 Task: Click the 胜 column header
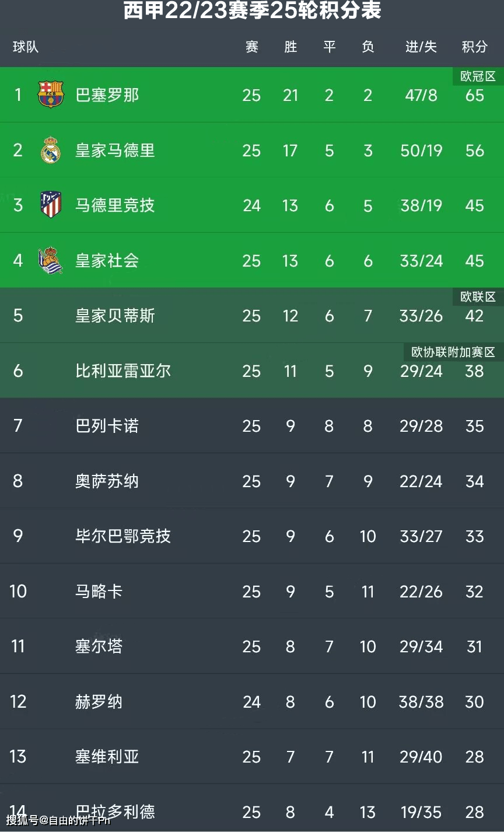click(290, 47)
